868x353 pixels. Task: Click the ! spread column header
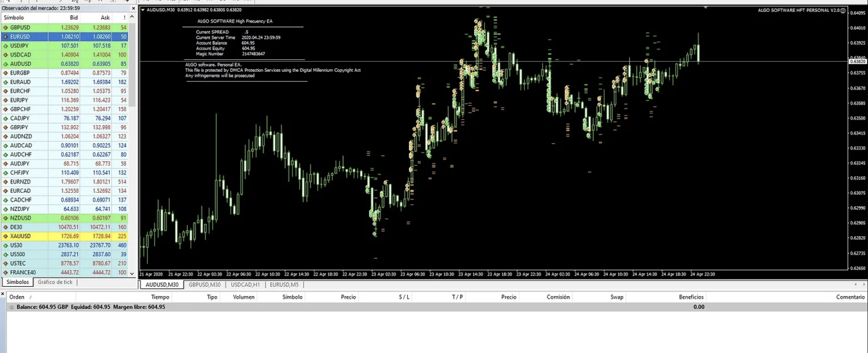[120, 18]
